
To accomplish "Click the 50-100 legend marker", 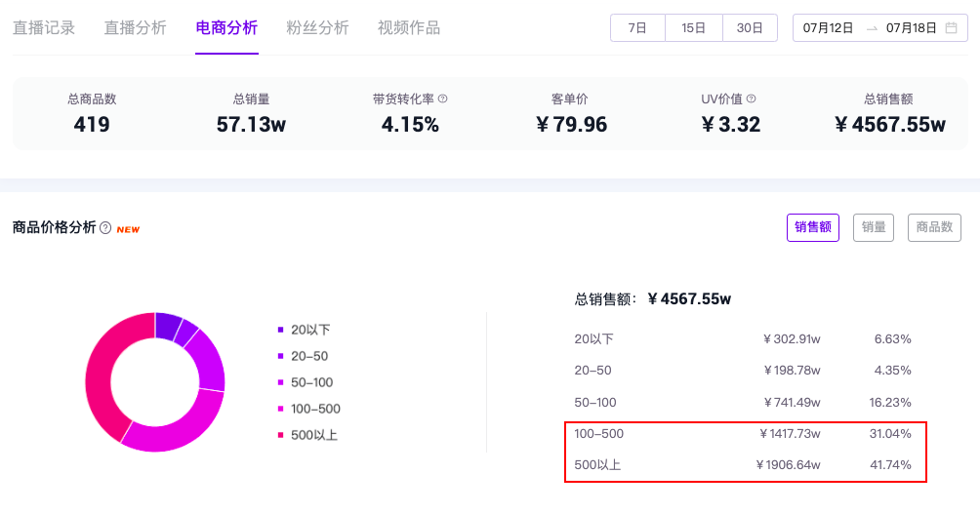I will (281, 382).
